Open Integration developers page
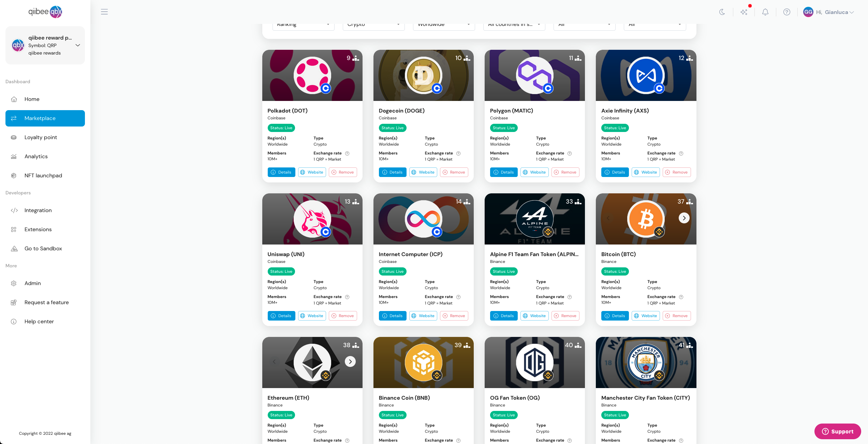The width and height of the screenshot is (868, 444). [x=45, y=210]
